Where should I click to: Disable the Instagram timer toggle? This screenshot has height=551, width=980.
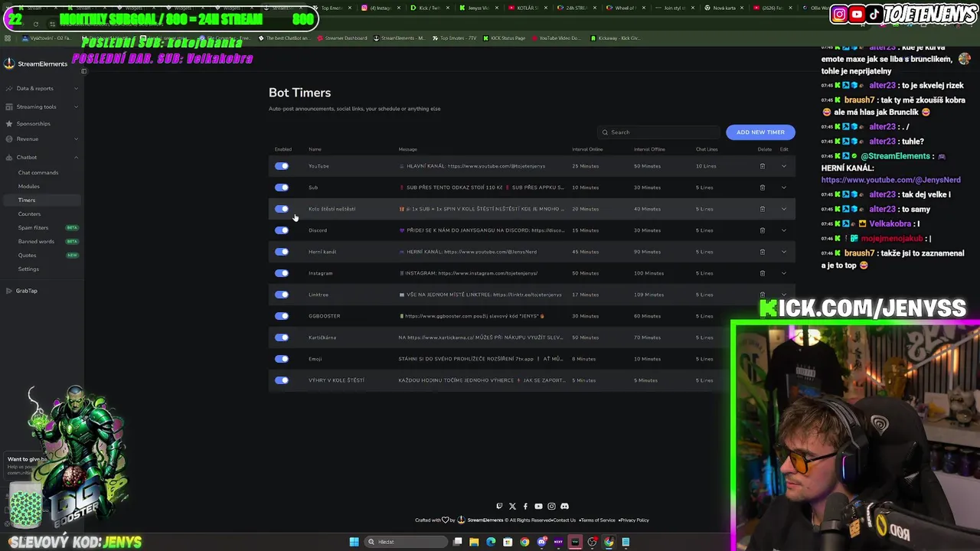[282, 273]
